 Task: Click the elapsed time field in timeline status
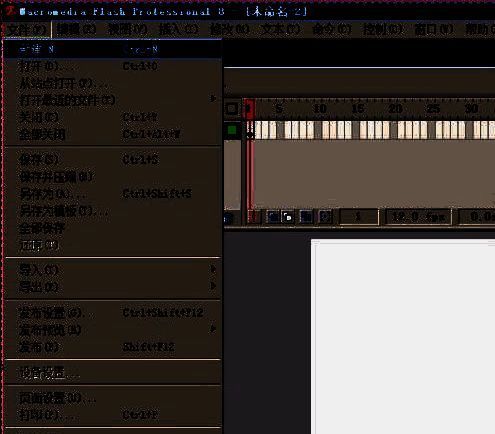[x=477, y=217]
